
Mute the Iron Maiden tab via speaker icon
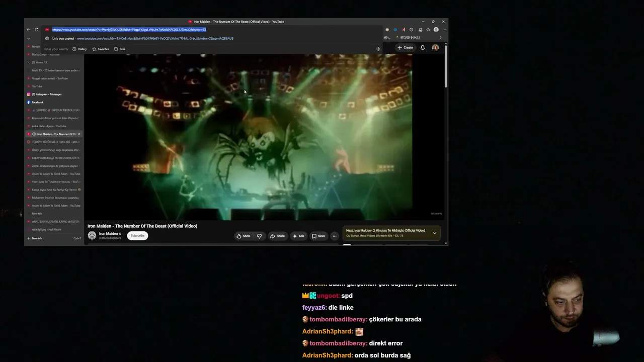(x=34, y=134)
